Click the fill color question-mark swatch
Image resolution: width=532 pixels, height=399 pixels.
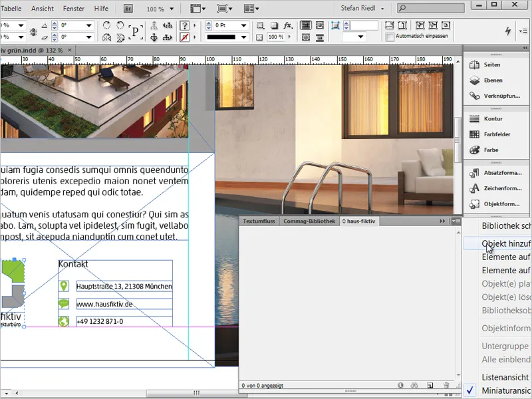point(185,25)
